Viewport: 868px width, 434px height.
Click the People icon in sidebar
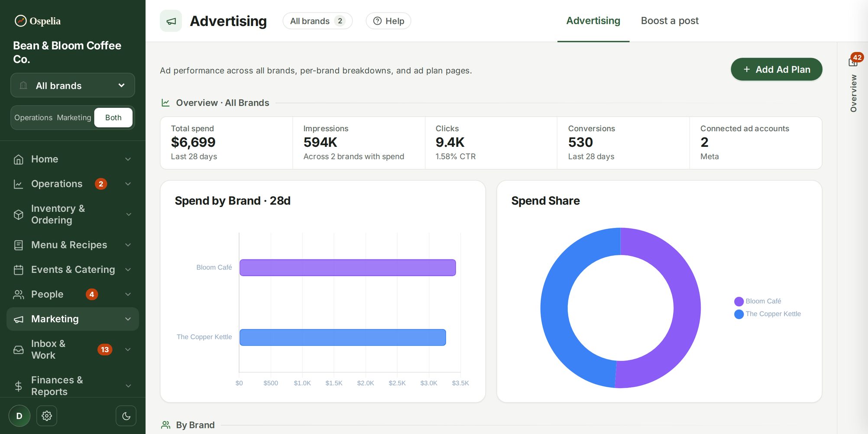click(18, 295)
